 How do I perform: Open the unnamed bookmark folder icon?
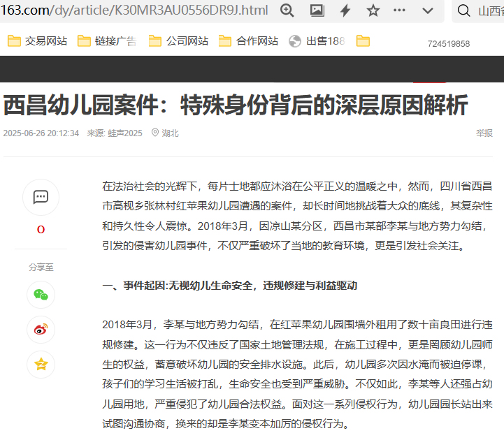[363, 41]
